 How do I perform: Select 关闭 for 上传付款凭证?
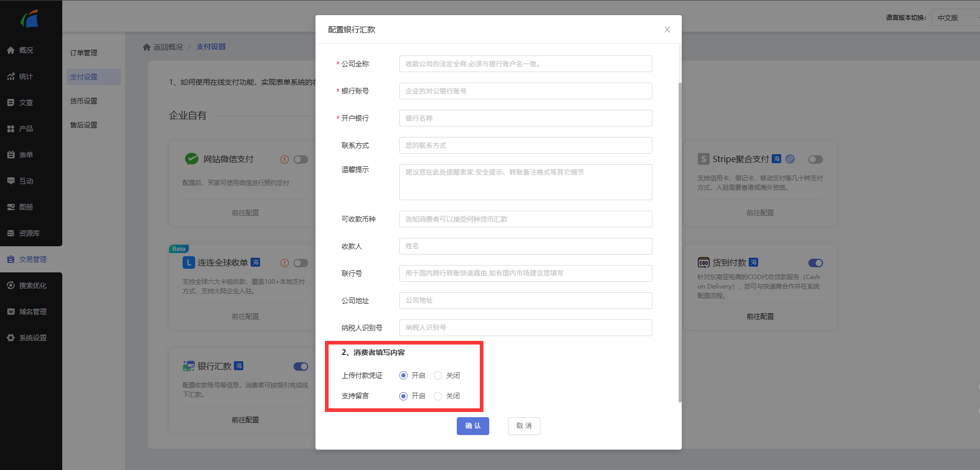click(438, 375)
